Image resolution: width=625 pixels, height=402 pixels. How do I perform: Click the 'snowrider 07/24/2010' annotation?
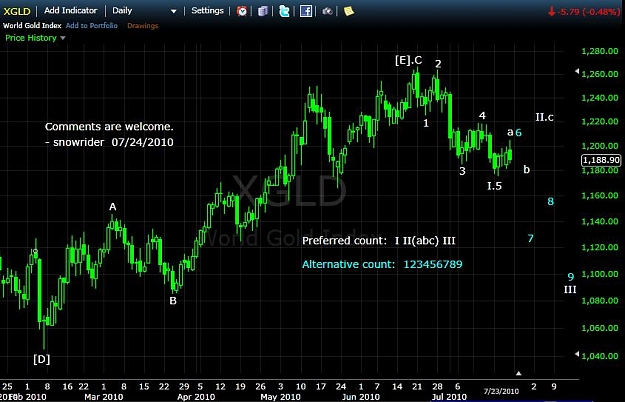tap(113, 142)
